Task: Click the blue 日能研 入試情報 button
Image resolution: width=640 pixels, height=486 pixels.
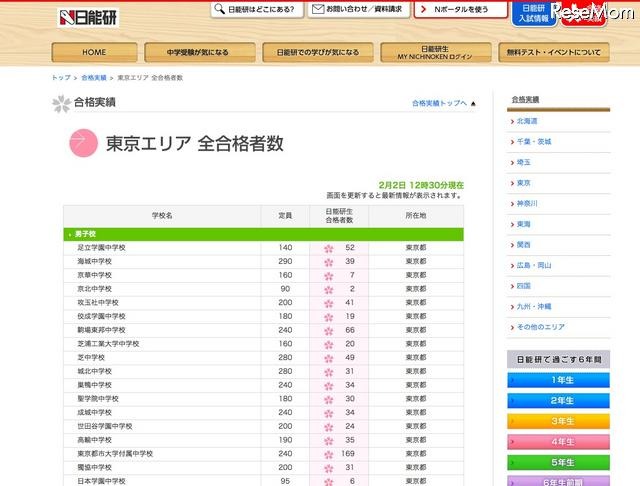Action: 533,13
